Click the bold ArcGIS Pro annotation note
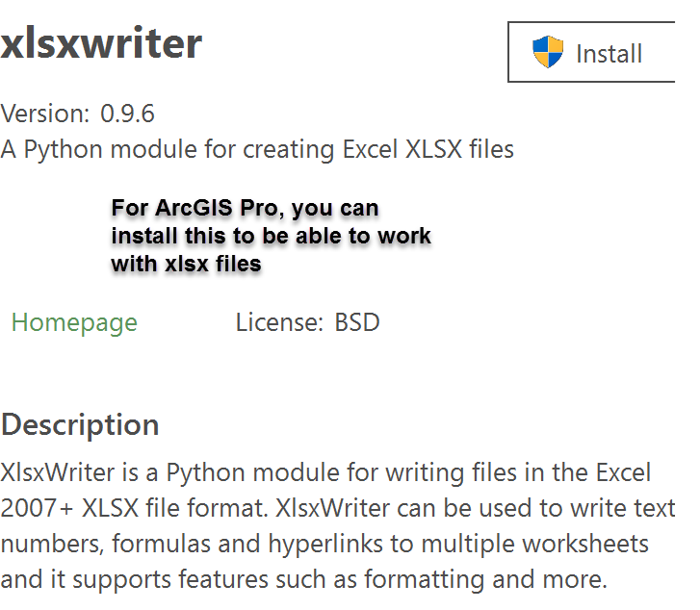700x610 pixels. (x=271, y=235)
